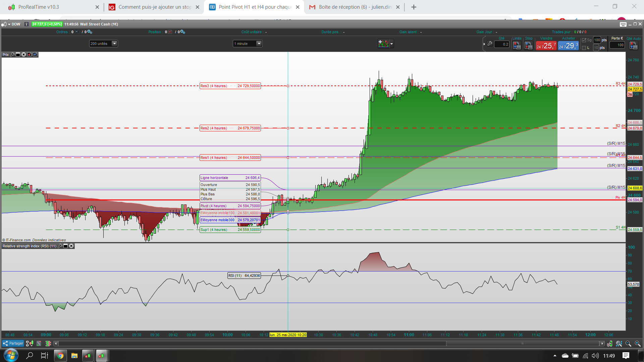Expand the 200 unités dropdown
644x362 pixels.
[114, 44]
